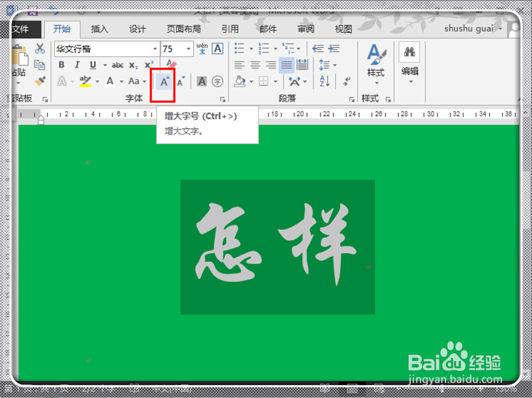Image resolution: width=532 pixels, height=398 pixels.
Task: Decrease paragraph indent
Action: pos(318,48)
